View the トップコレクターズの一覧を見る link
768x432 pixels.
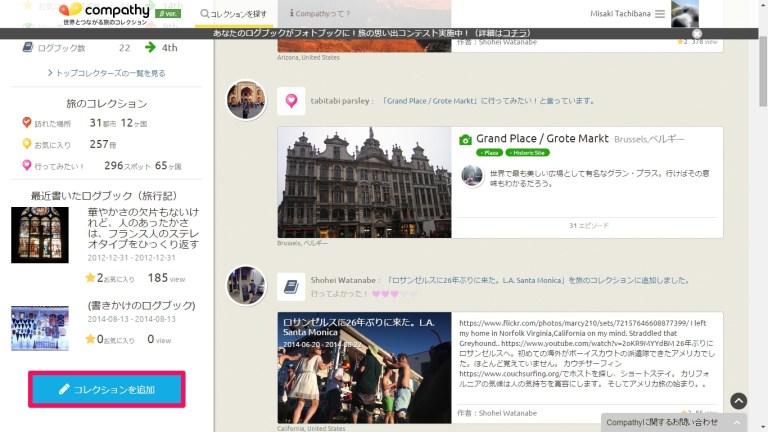[106, 73]
